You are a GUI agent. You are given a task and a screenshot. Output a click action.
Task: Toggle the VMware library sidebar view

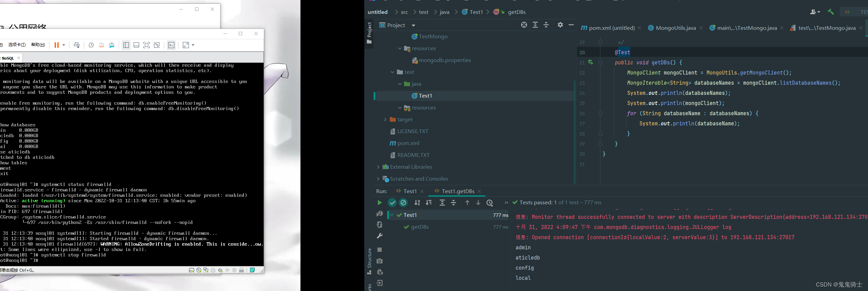126,45
